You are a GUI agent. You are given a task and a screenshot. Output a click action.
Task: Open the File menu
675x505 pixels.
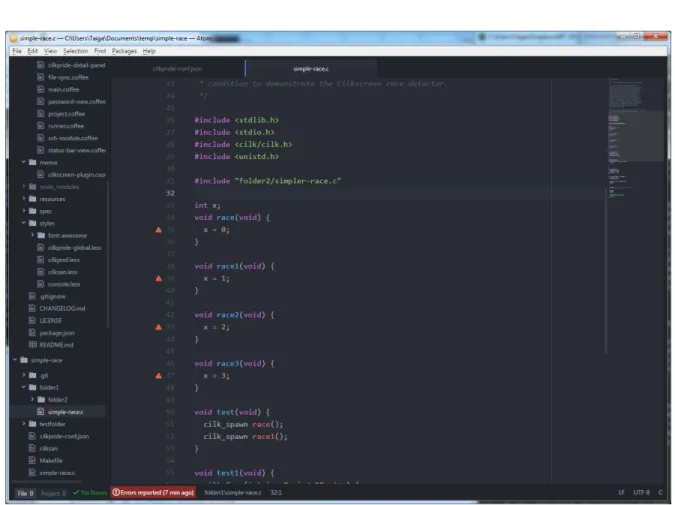click(17, 51)
